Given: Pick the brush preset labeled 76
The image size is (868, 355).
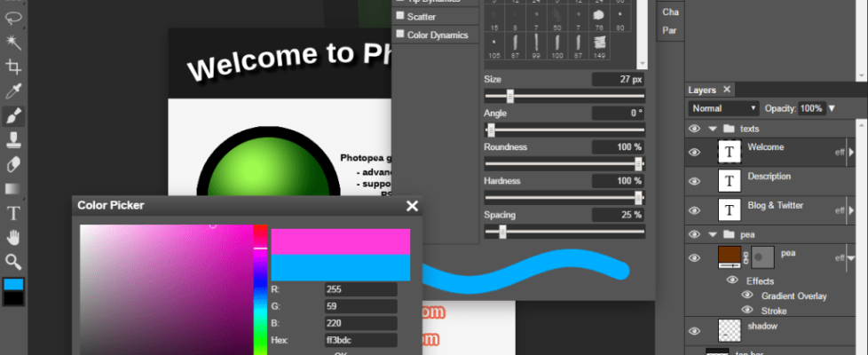Looking at the screenshot, I should click(x=598, y=19).
